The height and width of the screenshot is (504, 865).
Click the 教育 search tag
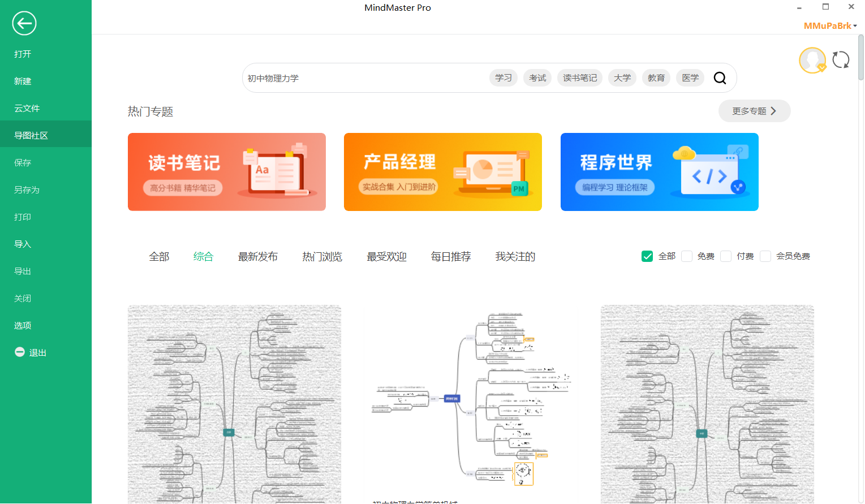pos(656,78)
